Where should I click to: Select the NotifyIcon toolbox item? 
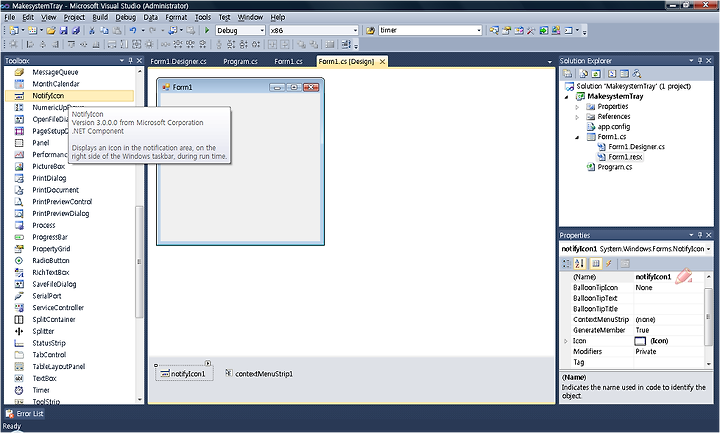click(x=69, y=96)
